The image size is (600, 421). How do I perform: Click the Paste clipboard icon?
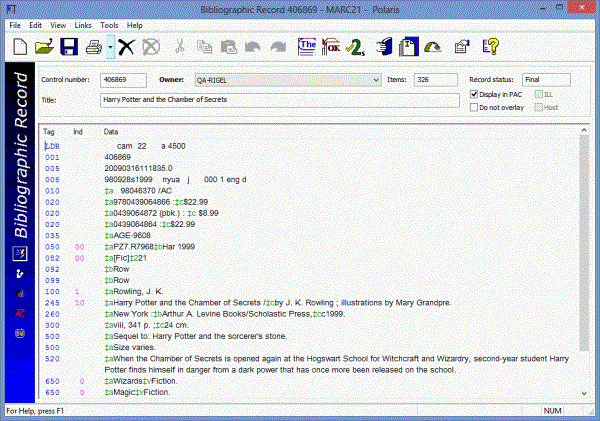(x=229, y=47)
